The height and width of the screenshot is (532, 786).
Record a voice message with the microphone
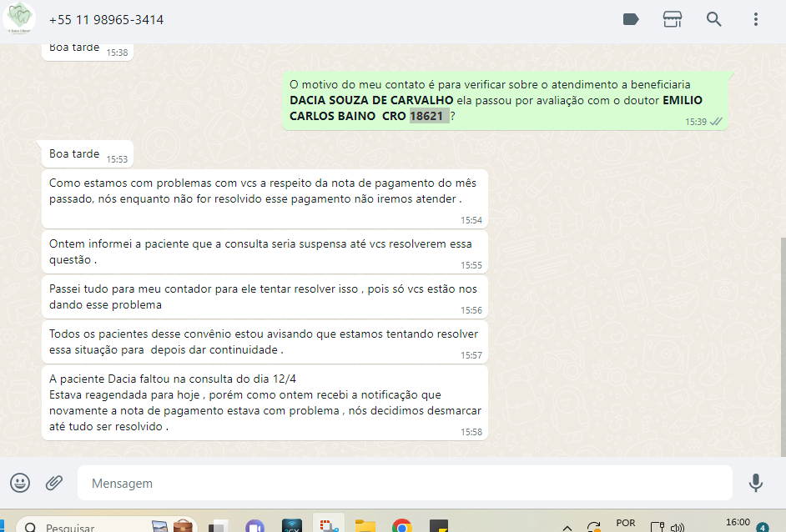pos(756,483)
